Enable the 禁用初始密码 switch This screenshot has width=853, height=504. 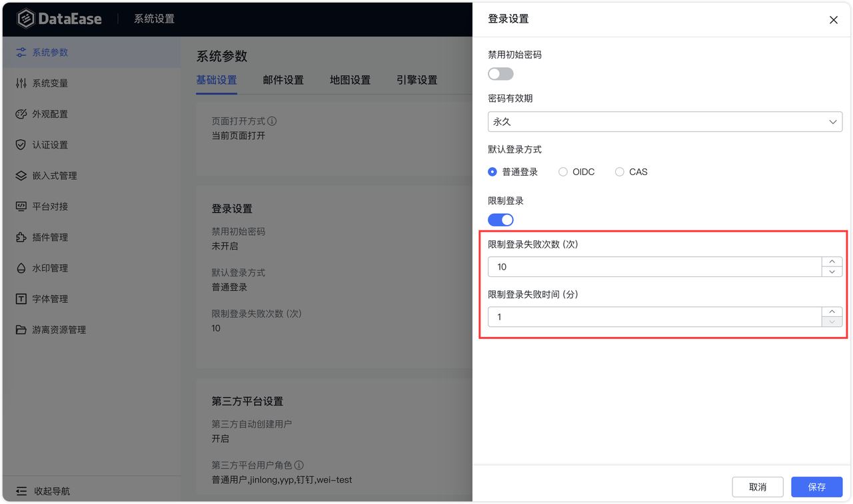coord(500,74)
